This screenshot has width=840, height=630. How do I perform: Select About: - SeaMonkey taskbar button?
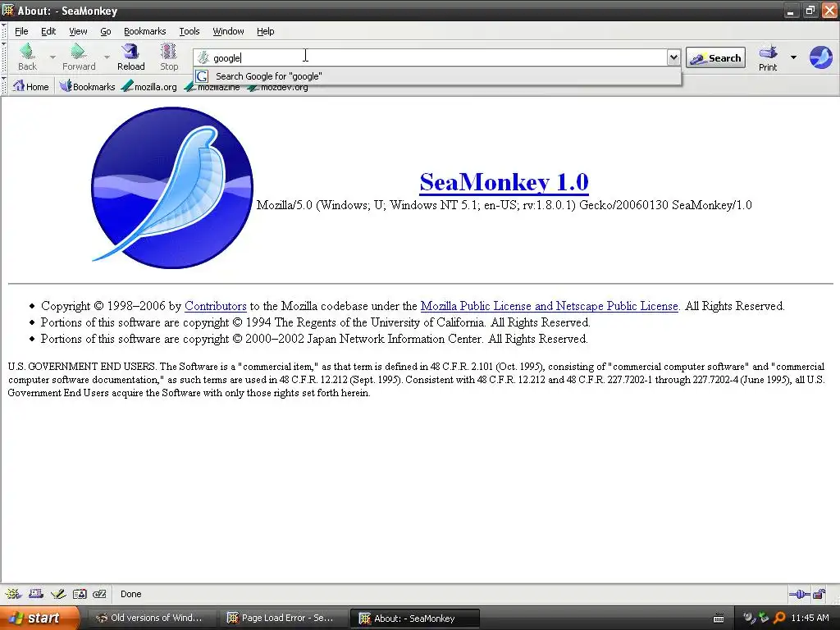(x=414, y=619)
